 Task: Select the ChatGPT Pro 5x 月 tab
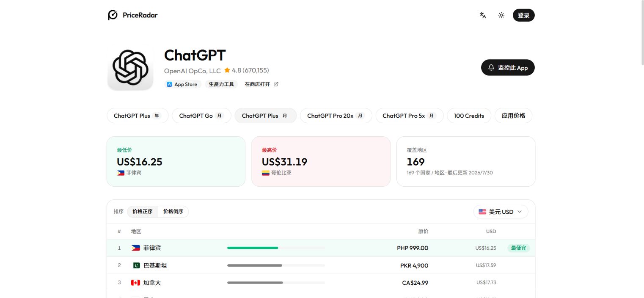tap(410, 116)
